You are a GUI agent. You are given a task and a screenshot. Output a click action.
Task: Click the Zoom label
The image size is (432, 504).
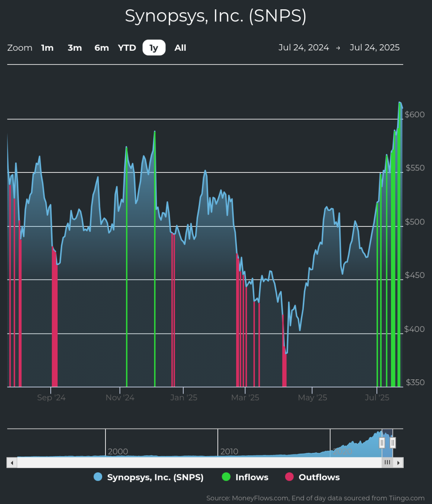pos(20,48)
